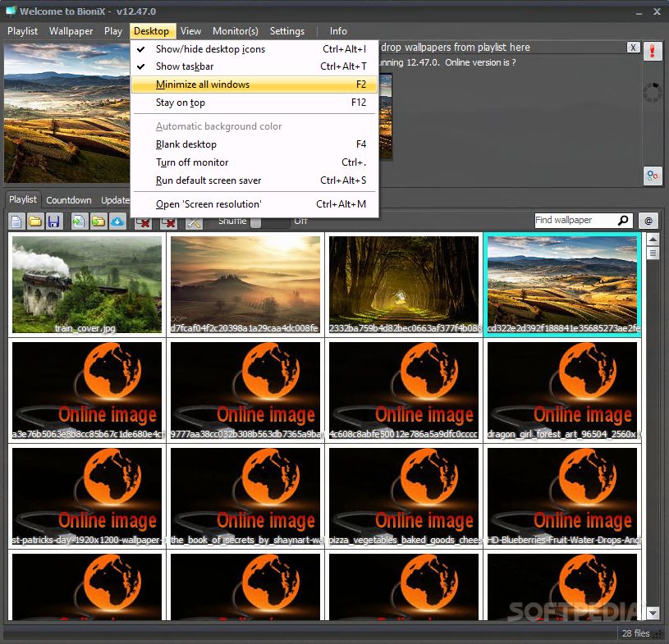Click Automatic background color item
Viewport: 669px width, 644px height.
(x=254, y=126)
